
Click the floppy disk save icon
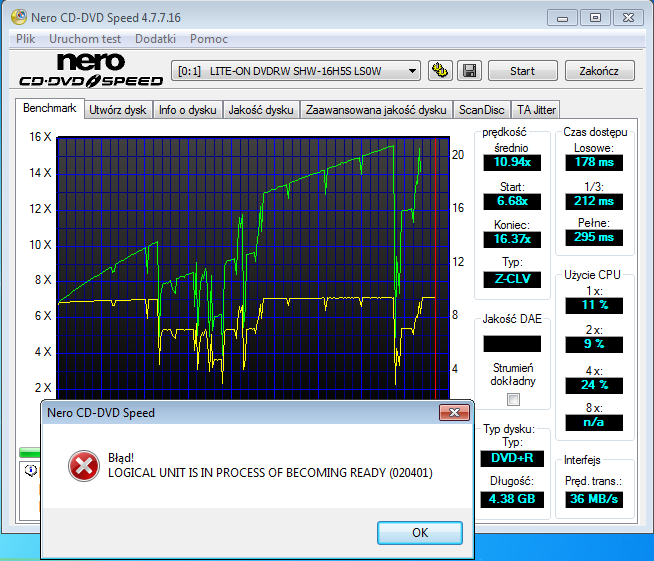469,70
